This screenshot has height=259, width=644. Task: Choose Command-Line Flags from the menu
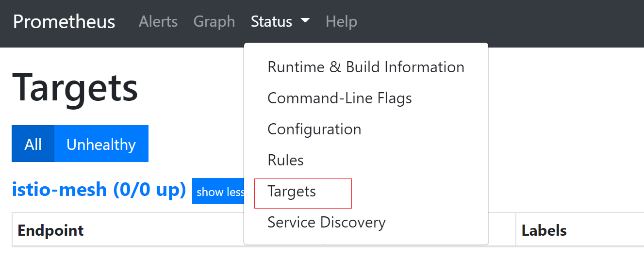[x=366, y=98]
